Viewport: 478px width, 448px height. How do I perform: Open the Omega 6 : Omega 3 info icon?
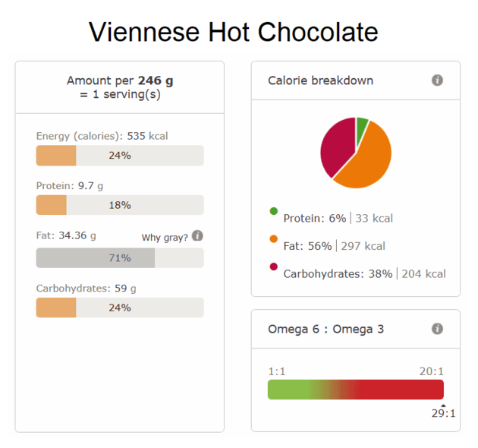pyautogui.click(x=437, y=329)
